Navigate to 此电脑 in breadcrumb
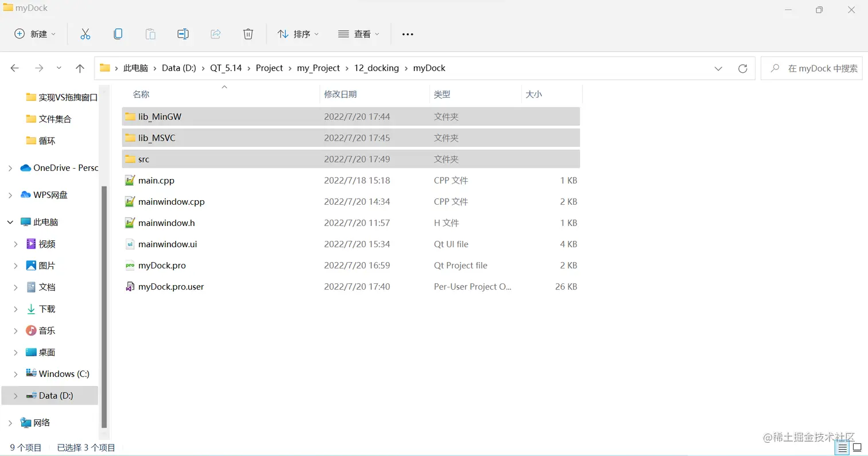The height and width of the screenshot is (456, 868). pos(135,68)
